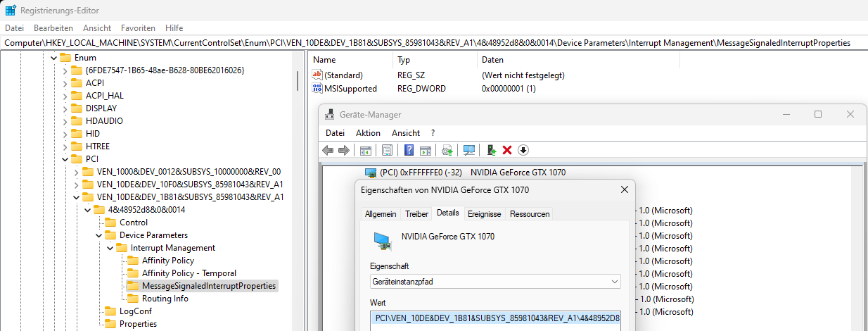This screenshot has width=868, height=331.
Task: Click blue Help question-mark toolbar icon
Action: (x=409, y=150)
